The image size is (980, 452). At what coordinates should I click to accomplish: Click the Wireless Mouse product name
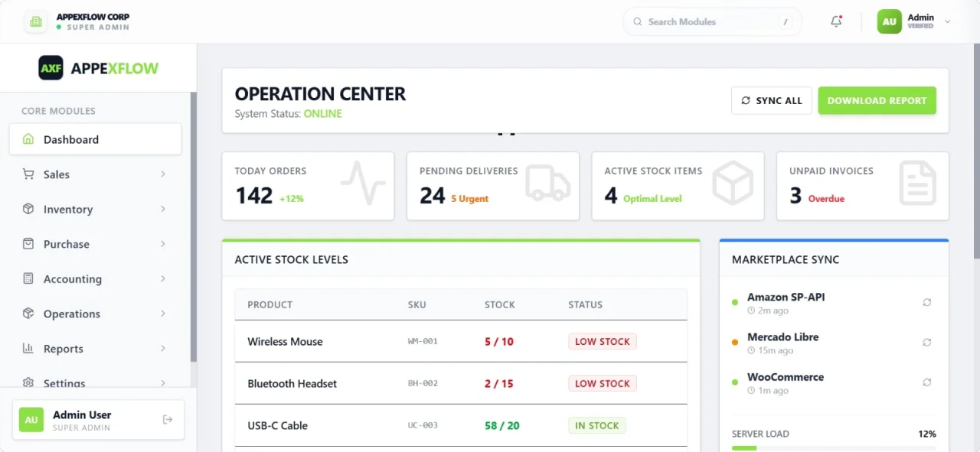(x=285, y=341)
